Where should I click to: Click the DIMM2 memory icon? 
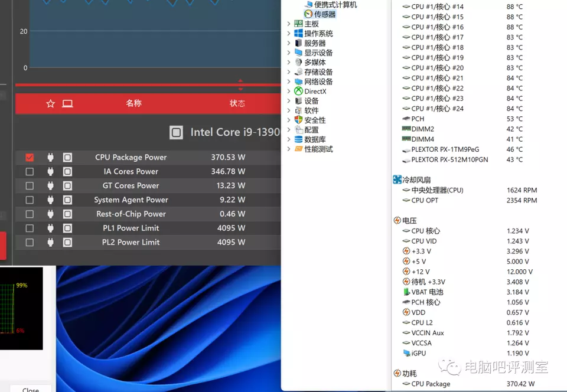(406, 129)
